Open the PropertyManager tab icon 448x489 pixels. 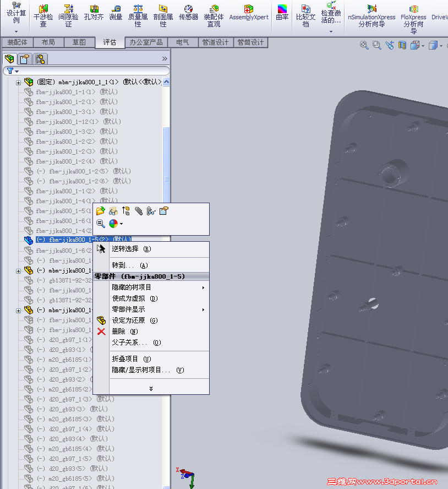coord(24,58)
